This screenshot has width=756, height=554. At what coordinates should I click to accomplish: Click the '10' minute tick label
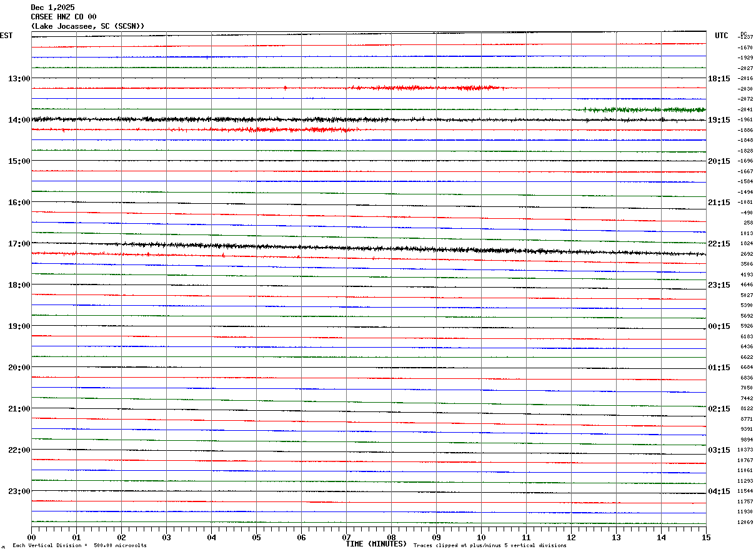click(x=482, y=537)
